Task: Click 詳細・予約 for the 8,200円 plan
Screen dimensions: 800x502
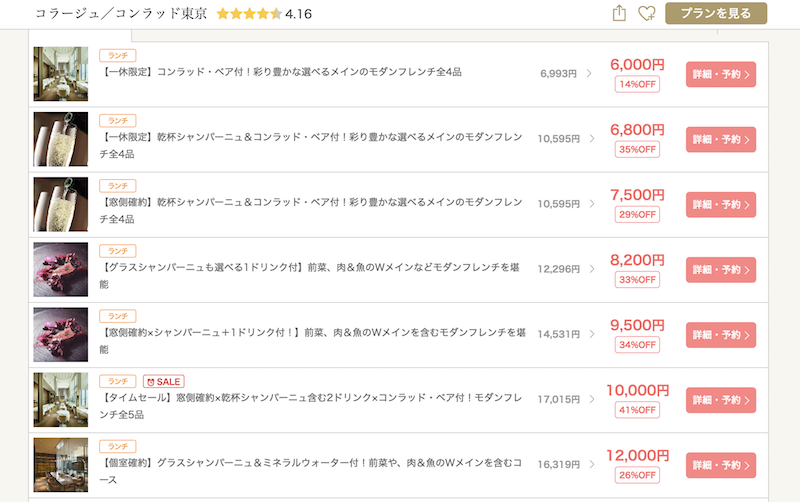Action: (720, 270)
